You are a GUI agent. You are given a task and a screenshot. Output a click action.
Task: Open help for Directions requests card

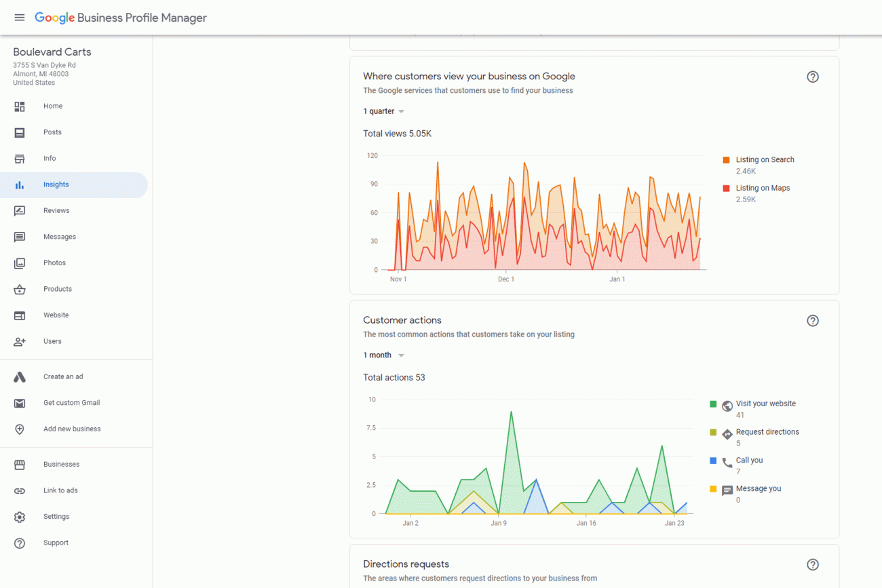click(x=813, y=565)
